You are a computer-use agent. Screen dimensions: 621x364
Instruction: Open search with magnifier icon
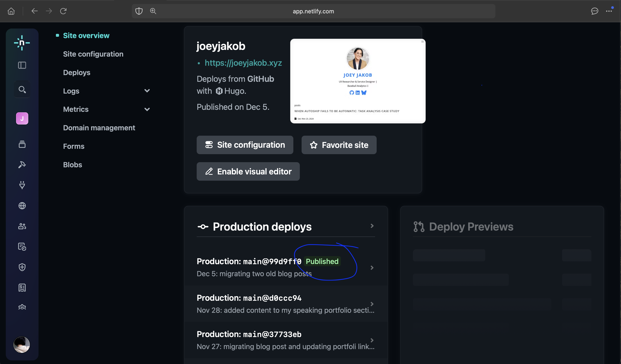pos(22,90)
